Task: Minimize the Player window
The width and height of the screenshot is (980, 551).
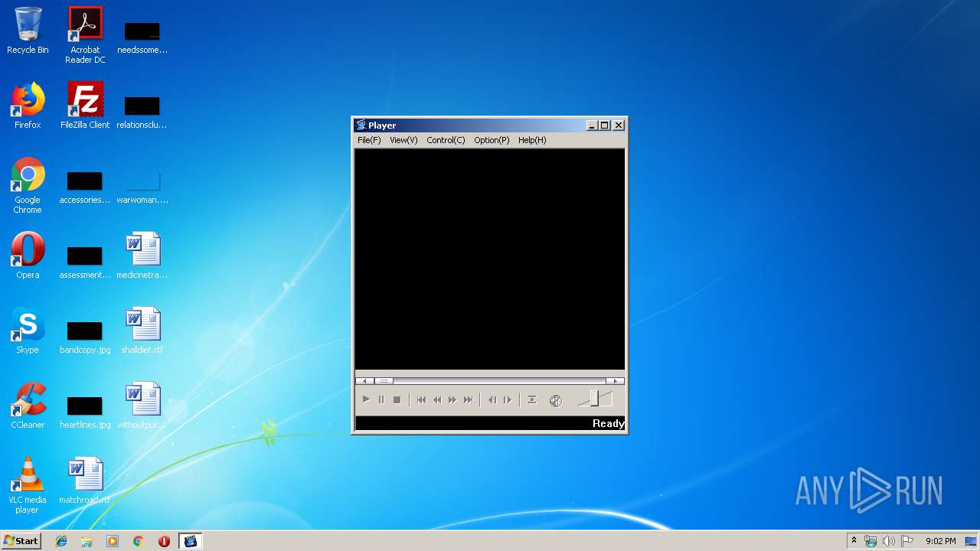Action: point(592,126)
